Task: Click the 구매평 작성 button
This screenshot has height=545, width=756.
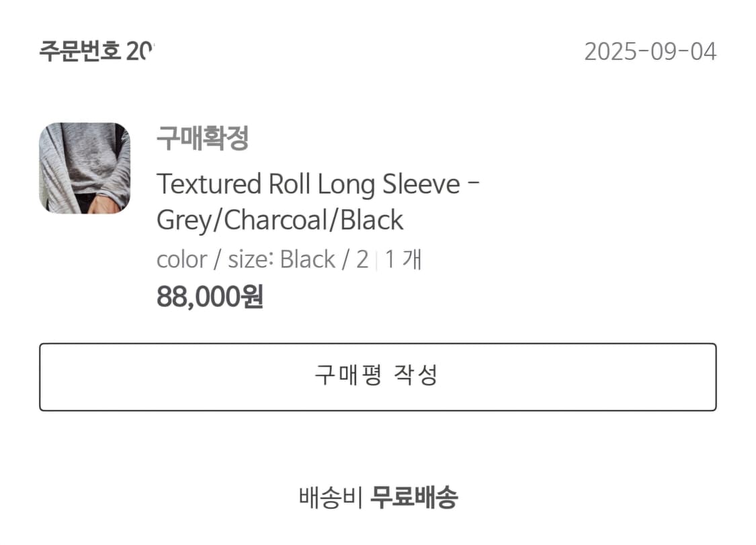Action: 377,376
